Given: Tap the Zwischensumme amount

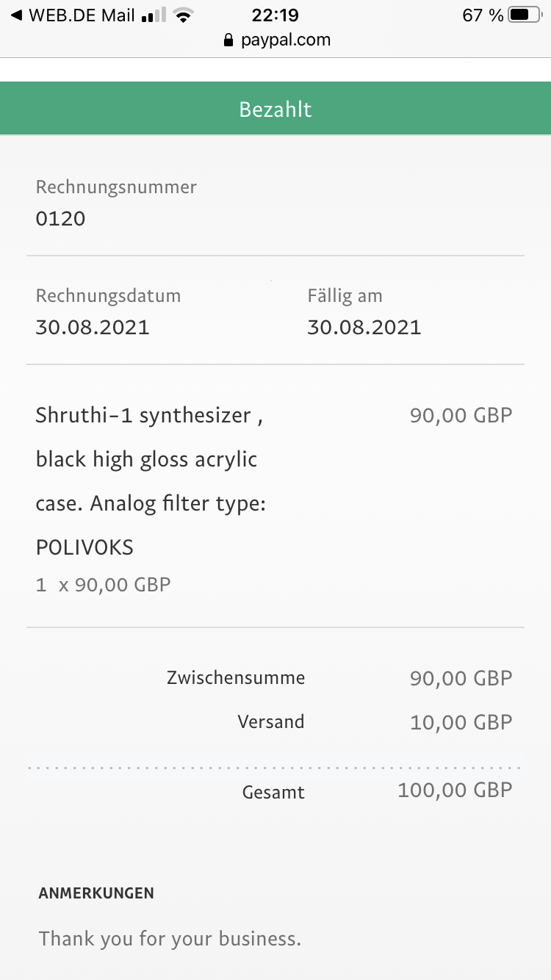Looking at the screenshot, I should pyautogui.click(x=461, y=678).
